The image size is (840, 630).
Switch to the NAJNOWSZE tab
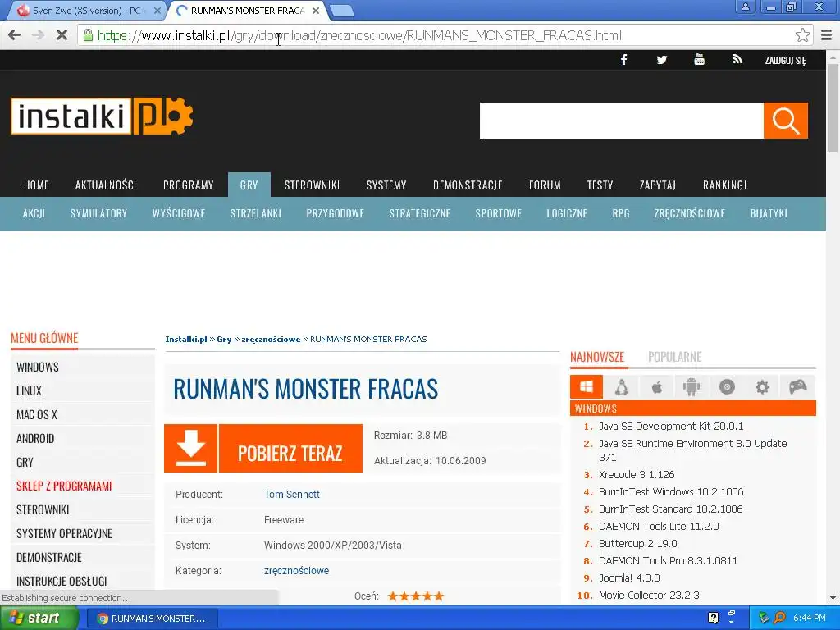(x=597, y=357)
